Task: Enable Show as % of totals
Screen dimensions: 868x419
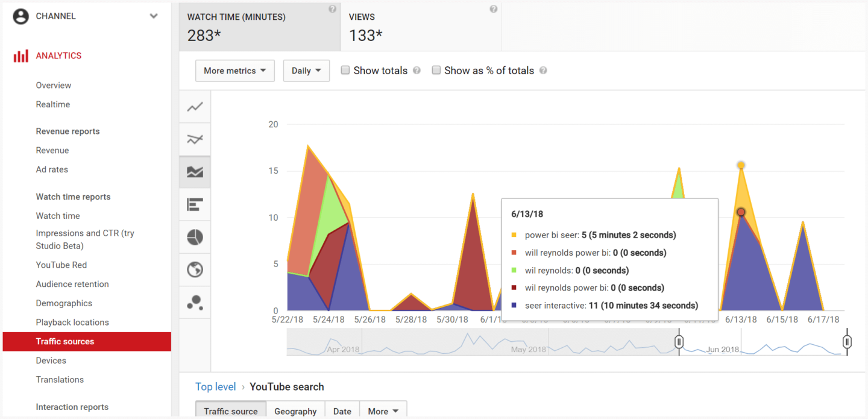Action: tap(436, 70)
